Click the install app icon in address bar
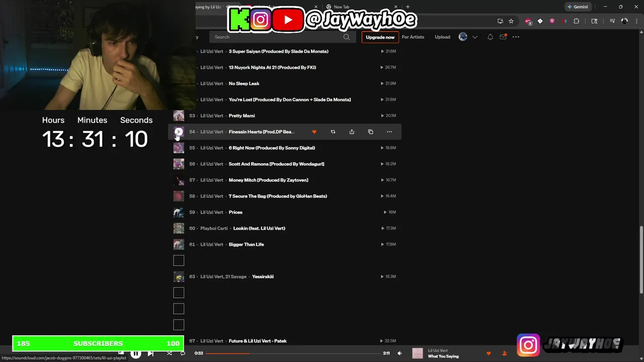 pyautogui.click(x=500, y=21)
